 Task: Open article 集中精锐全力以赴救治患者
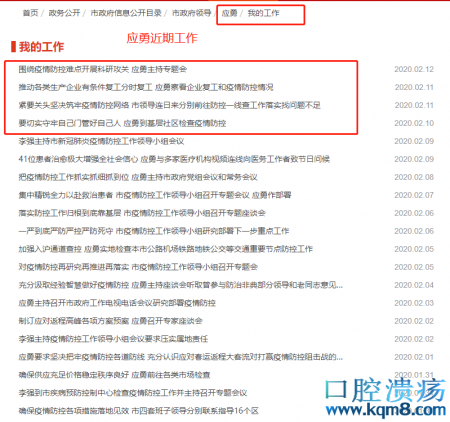coord(155,195)
